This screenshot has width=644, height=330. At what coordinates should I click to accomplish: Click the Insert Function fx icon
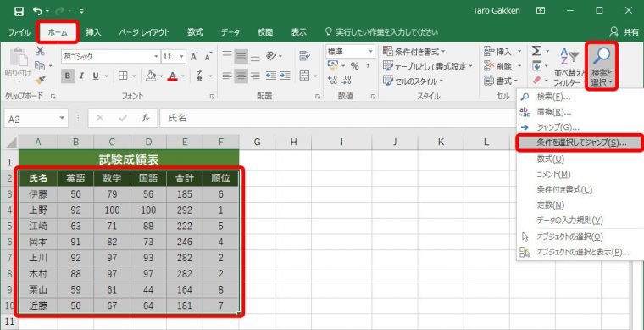coord(146,119)
